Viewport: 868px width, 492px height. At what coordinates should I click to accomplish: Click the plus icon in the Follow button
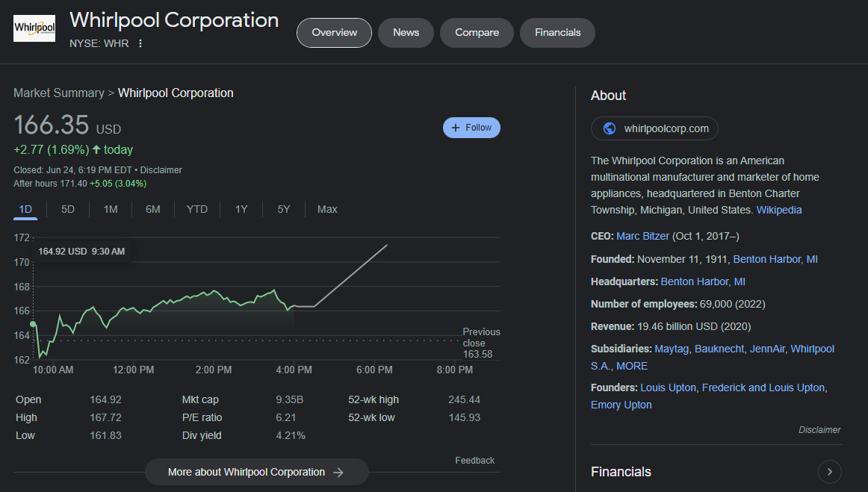(x=456, y=128)
